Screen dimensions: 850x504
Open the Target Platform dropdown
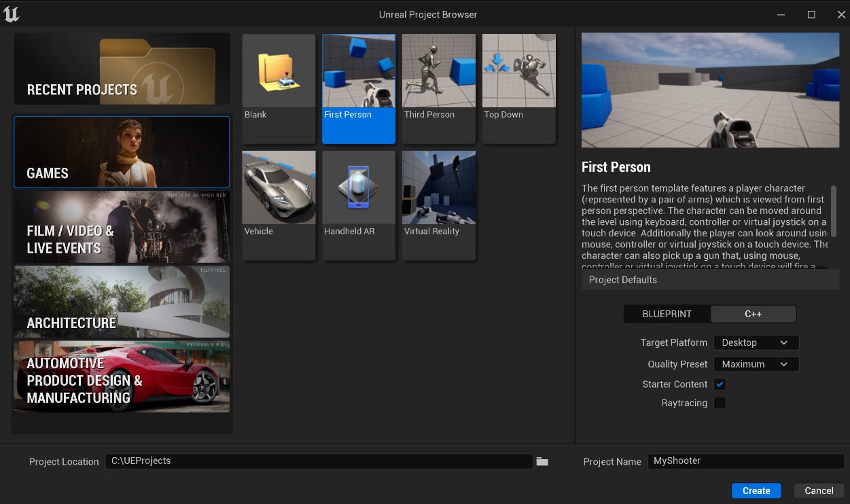(756, 343)
